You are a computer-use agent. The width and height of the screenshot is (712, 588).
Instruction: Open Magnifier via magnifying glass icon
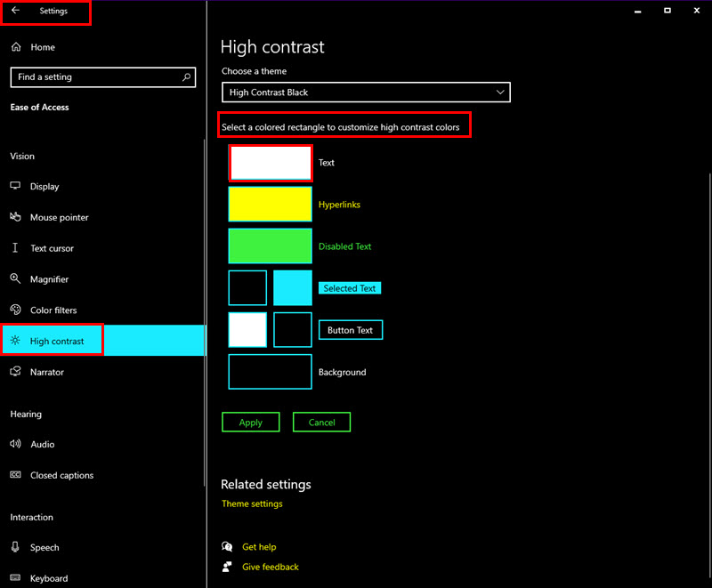coord(15,278)
